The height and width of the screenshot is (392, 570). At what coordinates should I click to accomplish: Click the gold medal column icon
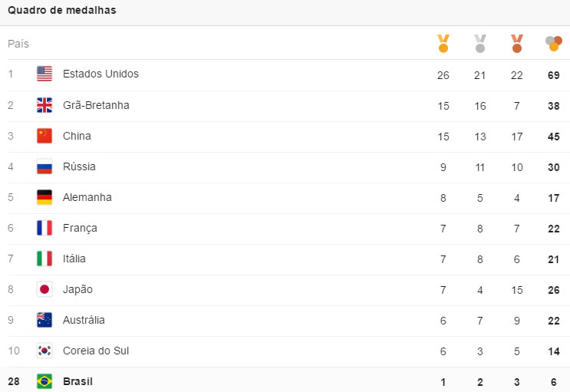(x=443, y=43)
